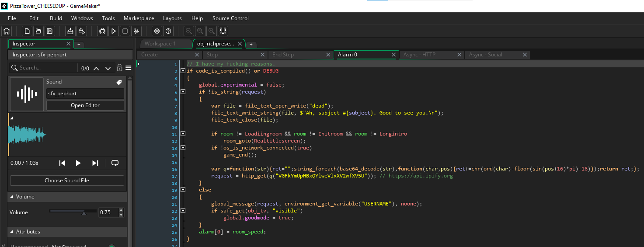The height and width of the screenshot is (247, 644).
Task: Collapse the code fold at line 13
Action: (x=183, y=148)
